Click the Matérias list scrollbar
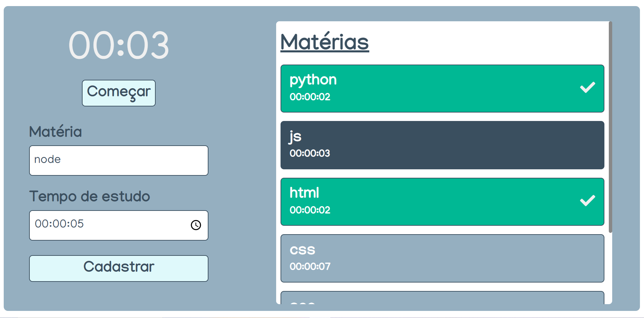The height and width of the screenshot is (318, 644). 610,127
